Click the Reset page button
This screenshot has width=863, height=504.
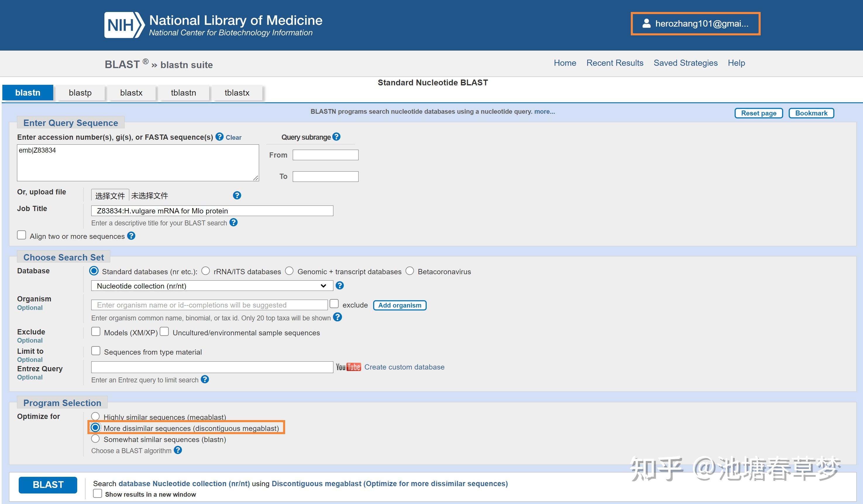(758, 113)
